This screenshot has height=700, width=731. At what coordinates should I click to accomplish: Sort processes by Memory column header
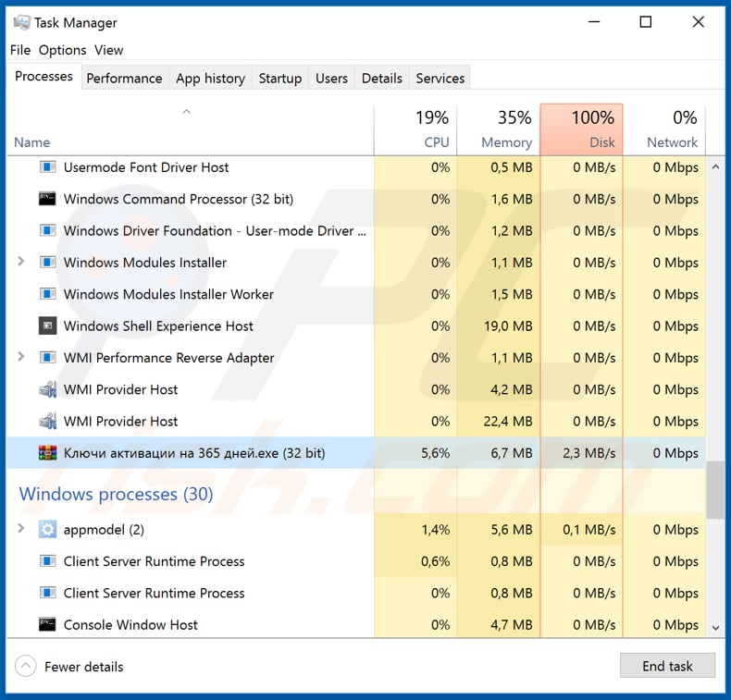click(499, 129)
